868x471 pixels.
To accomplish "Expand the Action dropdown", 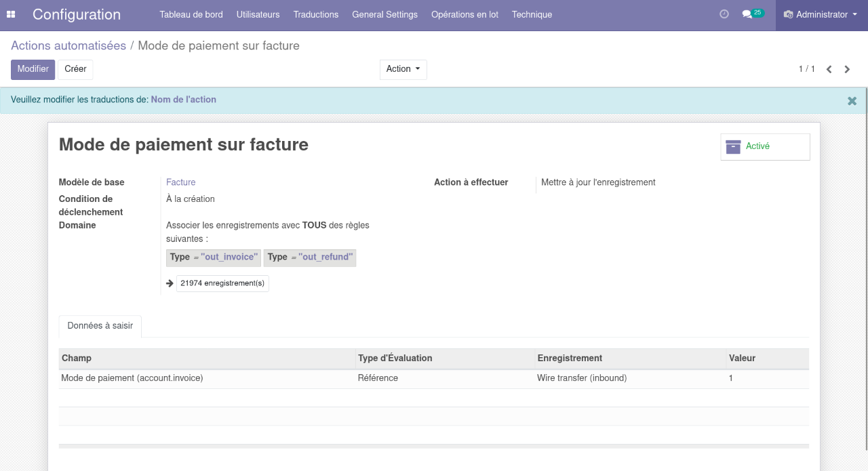I will 403,69.
